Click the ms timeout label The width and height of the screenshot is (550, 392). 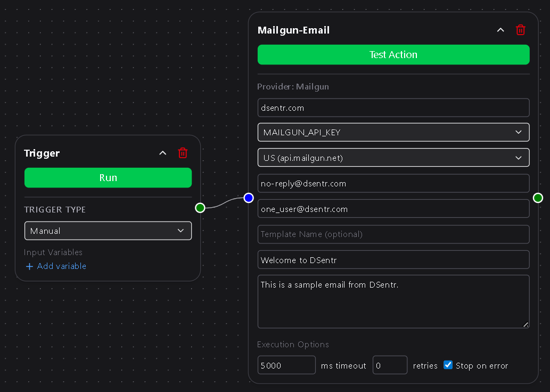(343, 366)
